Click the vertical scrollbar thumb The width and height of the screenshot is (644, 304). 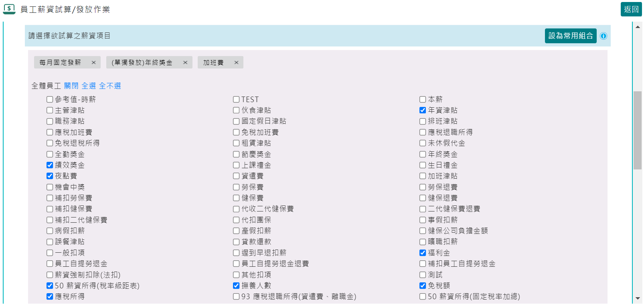[x=638, y=130]
